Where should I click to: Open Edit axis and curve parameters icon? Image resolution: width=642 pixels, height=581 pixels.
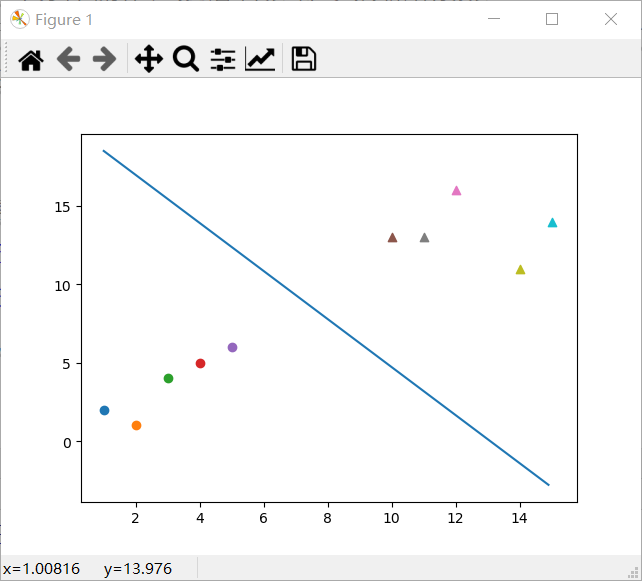(x=260, y=60)
